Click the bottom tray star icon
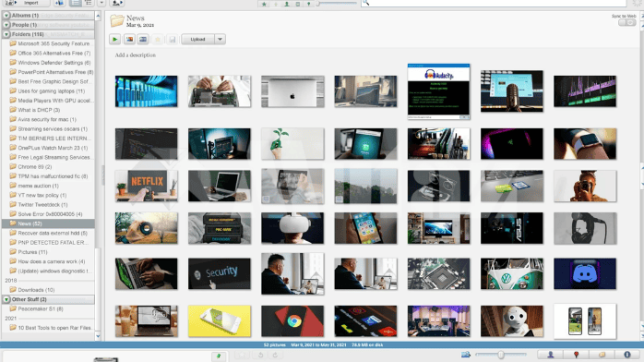 coord(243,355)
